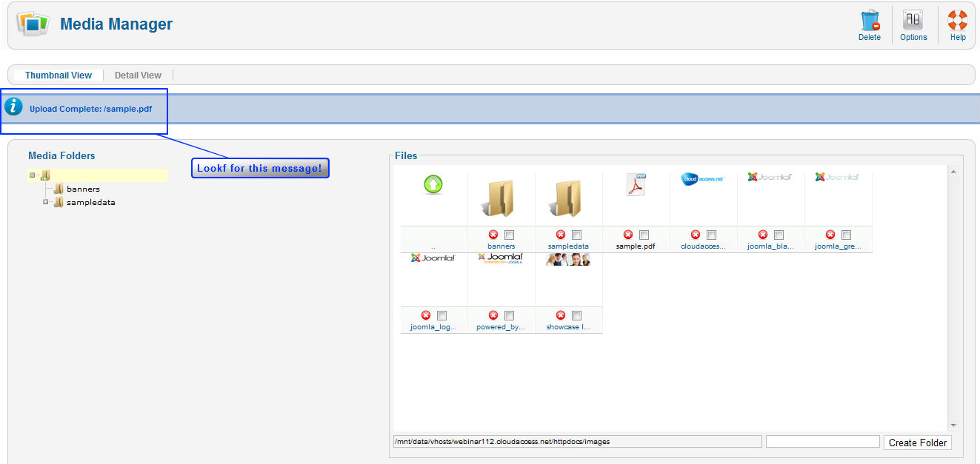Click the Delete toolbar icon

tap(870, 20)
